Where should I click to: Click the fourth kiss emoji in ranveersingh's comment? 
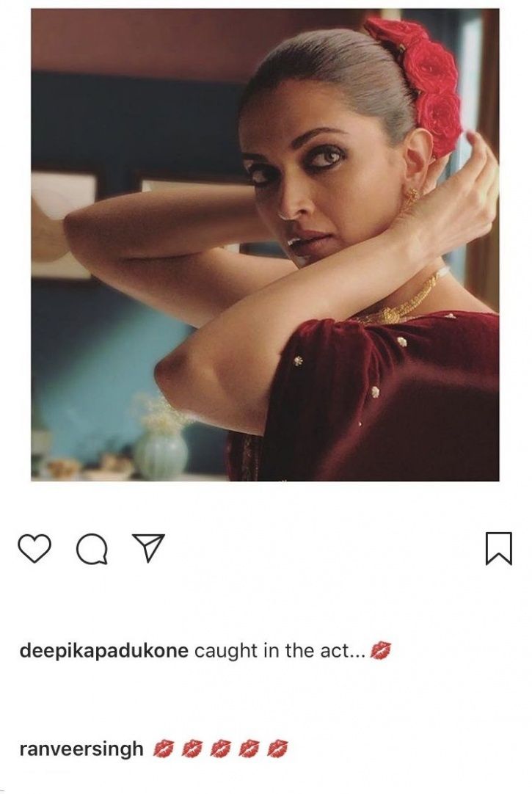click(x=249, y=749)
